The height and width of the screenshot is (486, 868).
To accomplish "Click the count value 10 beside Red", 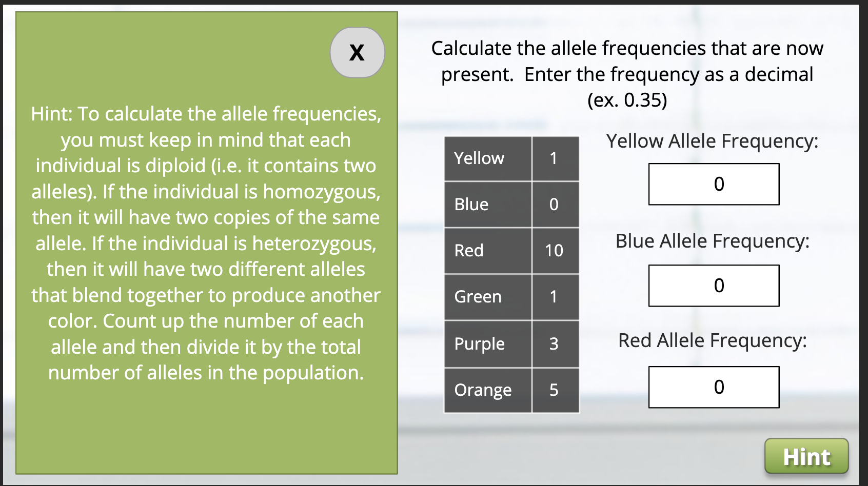I will pyautogui.click(x=555, y=250).
